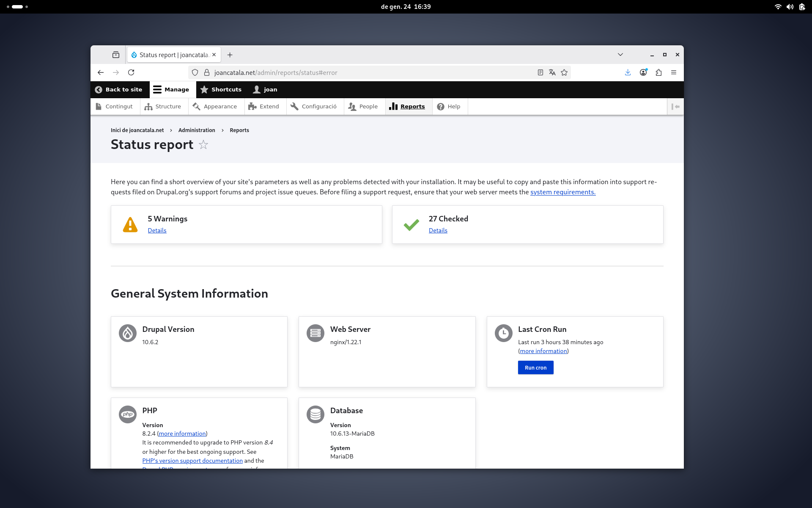
Task: Open the joan user menu
Action: coord(265,89)
